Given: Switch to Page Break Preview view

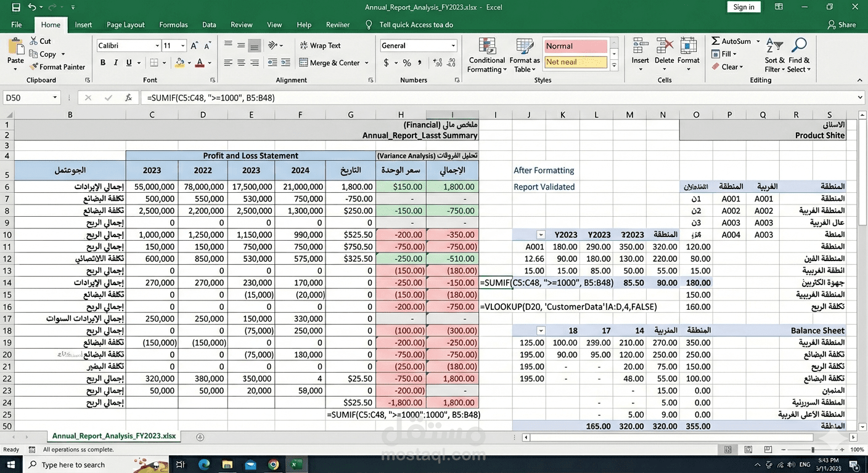Looking at the screenshot, I should (x=768, y=450).
